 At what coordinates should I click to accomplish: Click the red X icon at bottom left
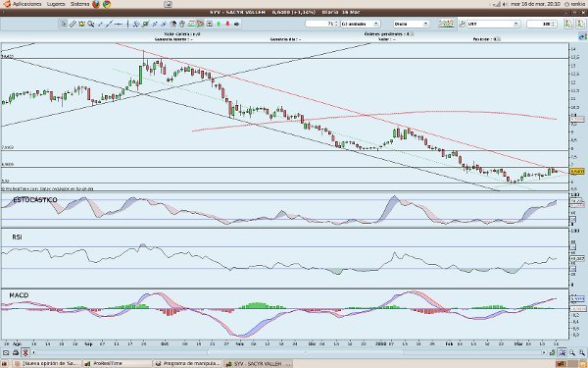[25, 352]
